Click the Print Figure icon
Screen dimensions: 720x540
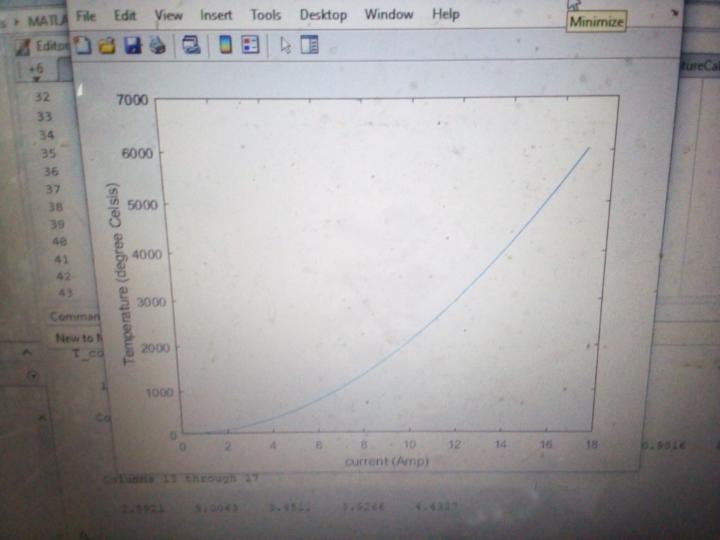click(x=158, y=45)
